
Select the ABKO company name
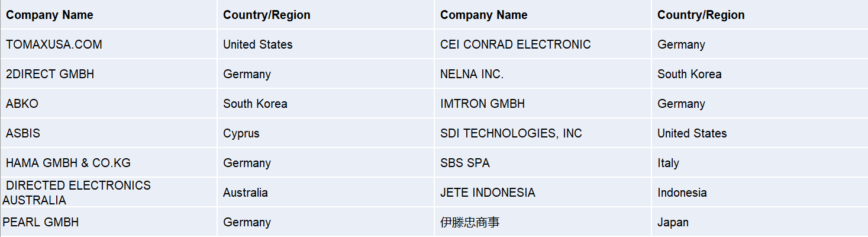click(109, 104)
